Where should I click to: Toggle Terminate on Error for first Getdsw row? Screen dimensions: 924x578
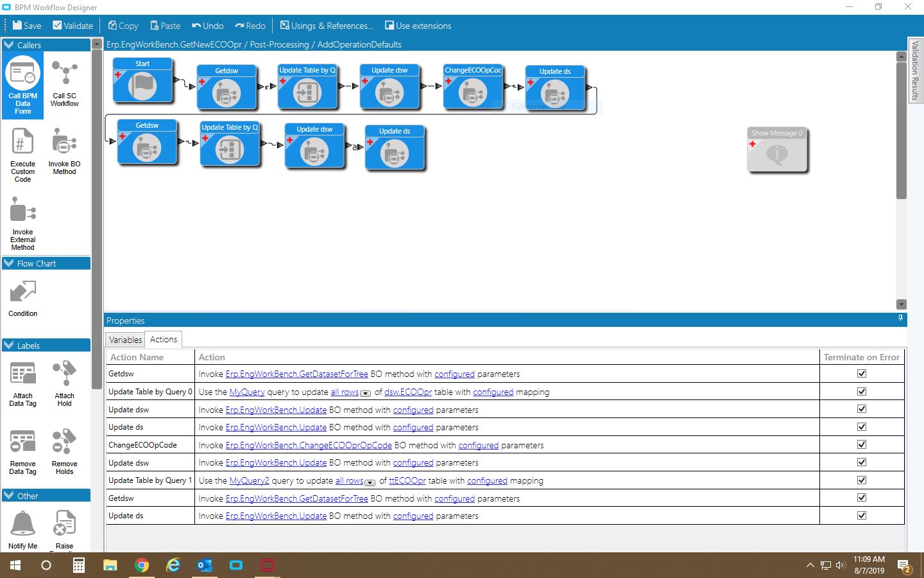point(862,373)
